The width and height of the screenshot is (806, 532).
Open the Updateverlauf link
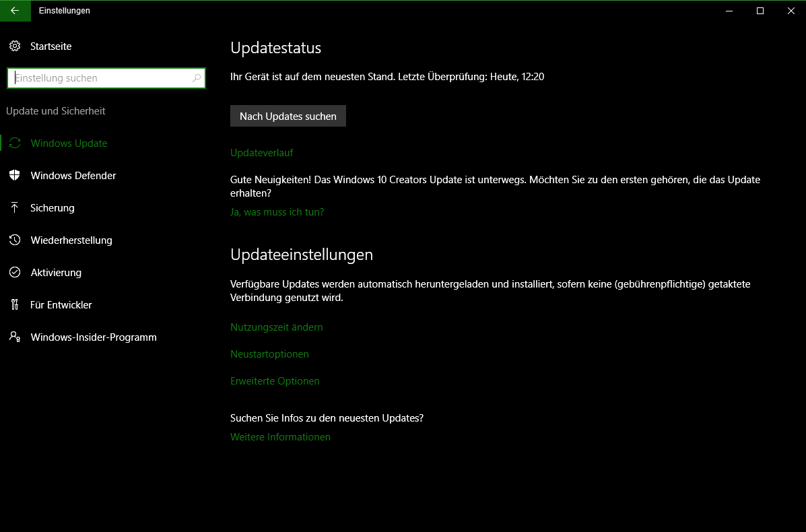click(x=261, y=153)
